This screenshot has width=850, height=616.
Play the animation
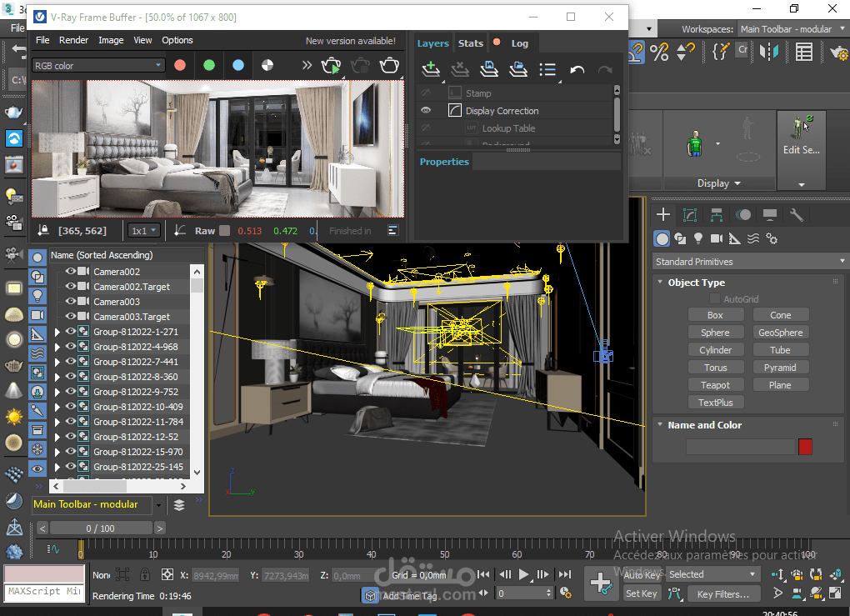(523, 575)
